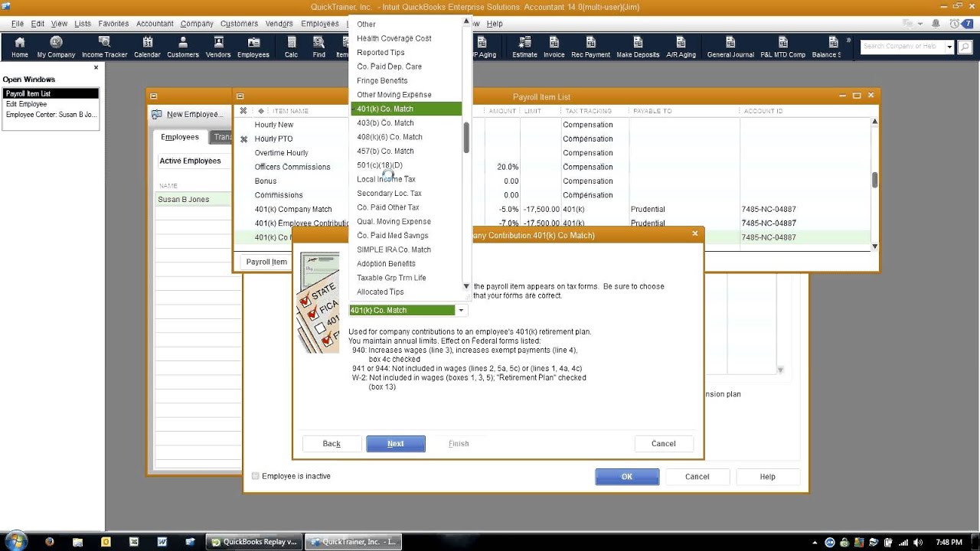Run the A/R Aging report icon

[681, 47]
